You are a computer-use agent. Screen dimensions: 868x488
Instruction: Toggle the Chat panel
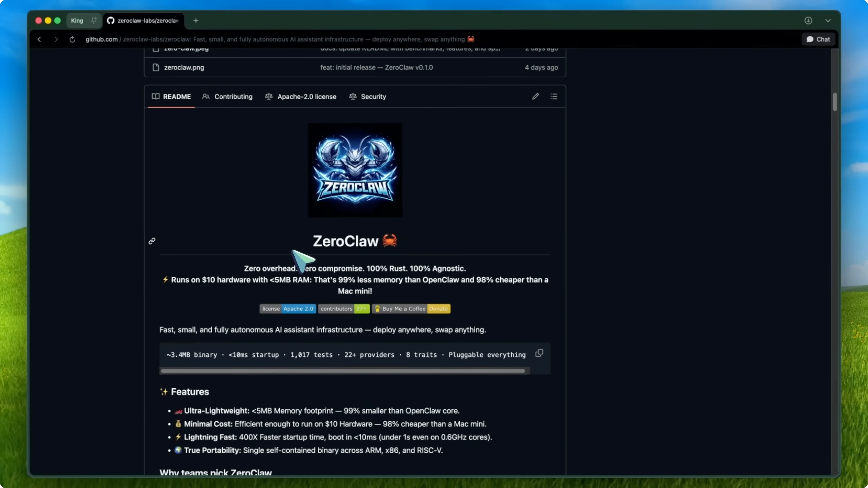click(818, 39)
